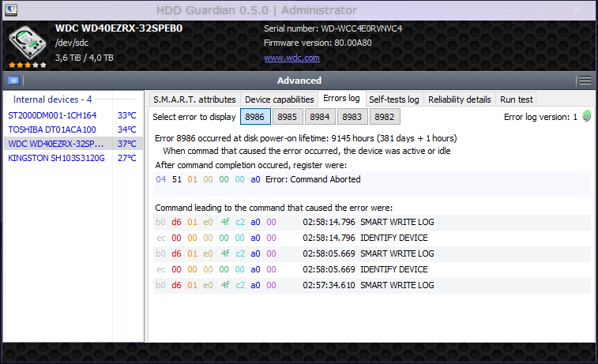The image size is (598, 364).
Task: Click SMART WRITE LOG row at 02:57:34.610
Action: point(372,286)
